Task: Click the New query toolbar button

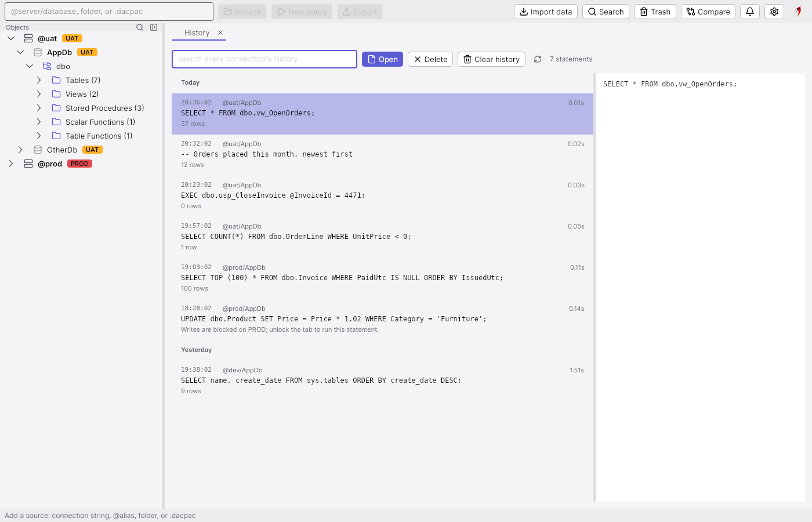Action: click(x=302, y=12)
